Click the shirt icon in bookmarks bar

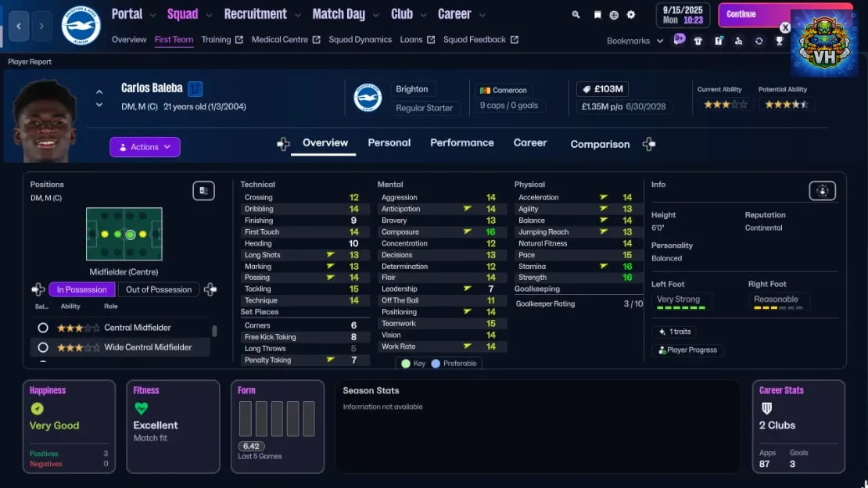pos(698,41)
